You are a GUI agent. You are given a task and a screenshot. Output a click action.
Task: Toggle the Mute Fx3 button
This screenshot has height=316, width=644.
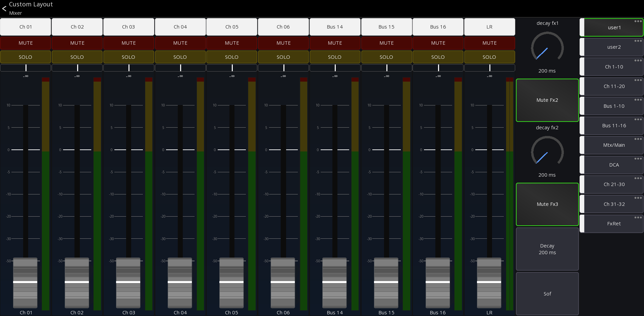tap(547, 204)
